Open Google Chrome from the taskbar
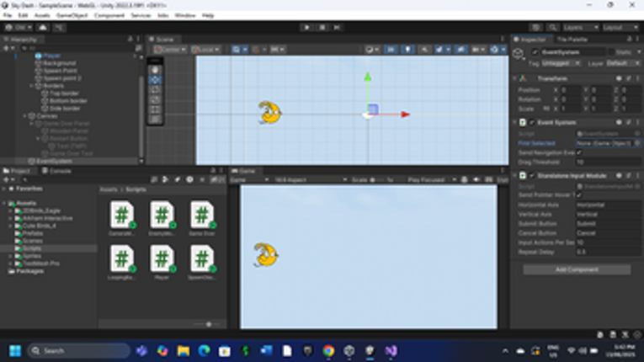 pyautogui.click(x=328, y=351)
